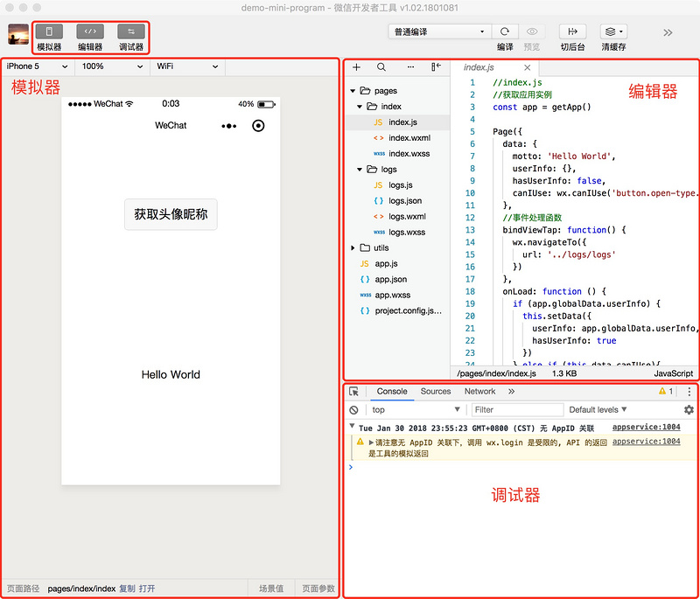Collapse the console timestamp message group
The width and height of the screenshot is (700, 599).
(353, 427)
